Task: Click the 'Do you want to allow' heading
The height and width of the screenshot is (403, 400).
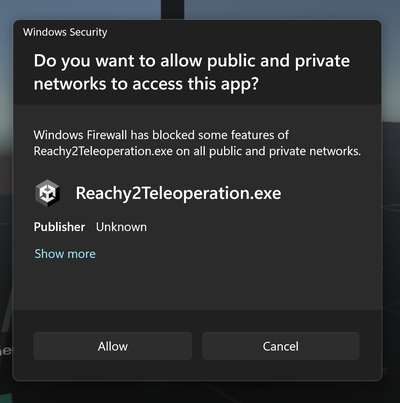Action: tap(192, 72)
